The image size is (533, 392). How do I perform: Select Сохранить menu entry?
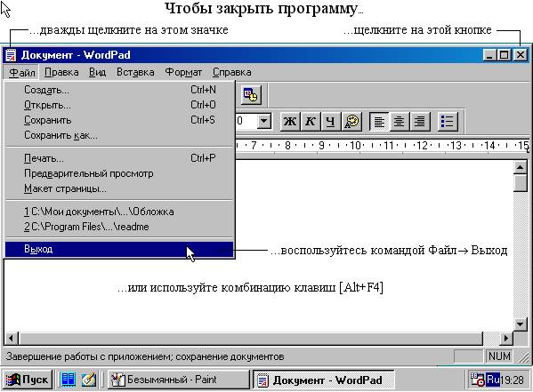click(119, 120)
